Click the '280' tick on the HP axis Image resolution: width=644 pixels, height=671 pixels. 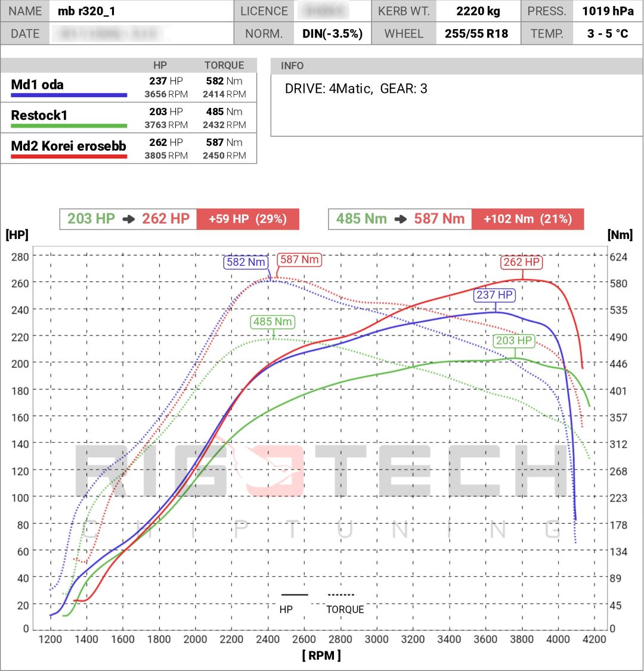pos(20,257)
